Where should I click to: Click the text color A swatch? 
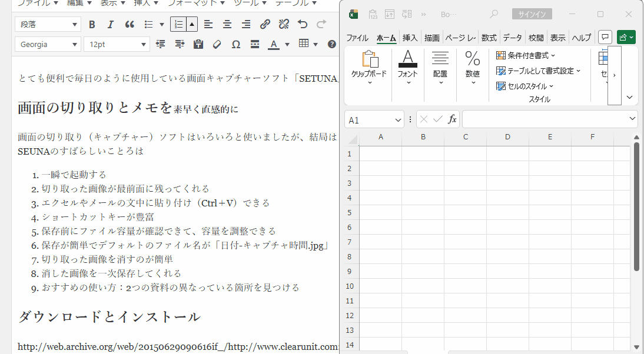tap(273, 44)
